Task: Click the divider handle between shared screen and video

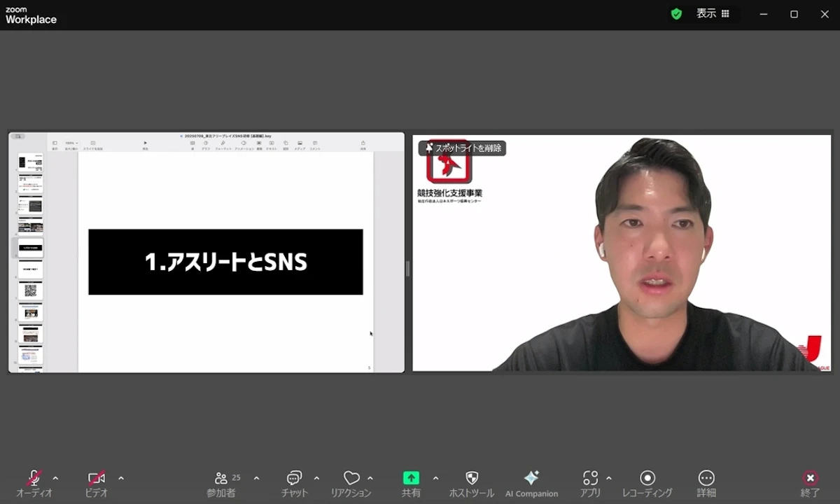Action: pos(408,269)
